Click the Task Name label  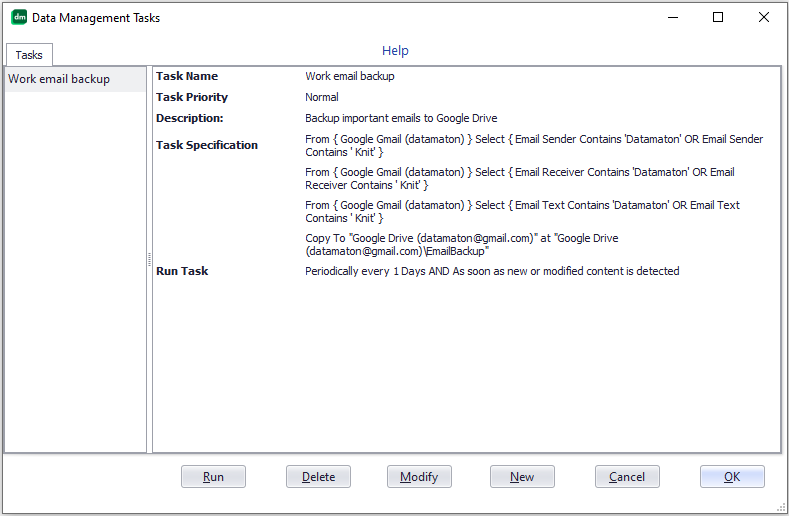pyautogui.click(x=187, y=76)
